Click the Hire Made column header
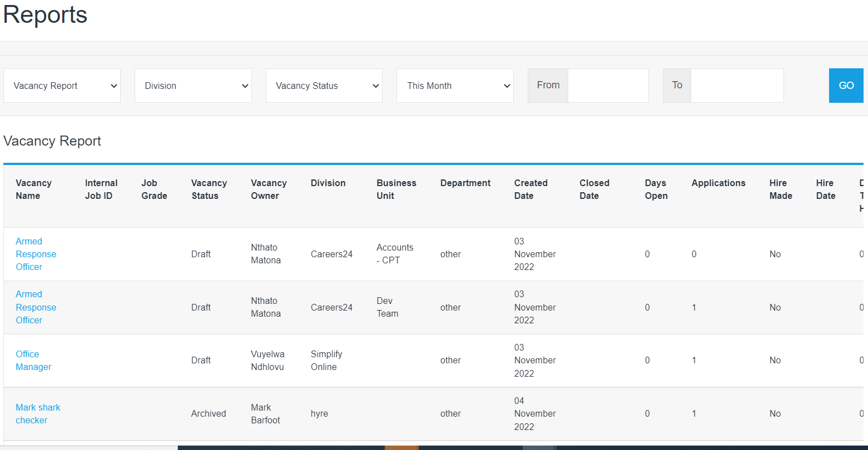 point(781,189)
